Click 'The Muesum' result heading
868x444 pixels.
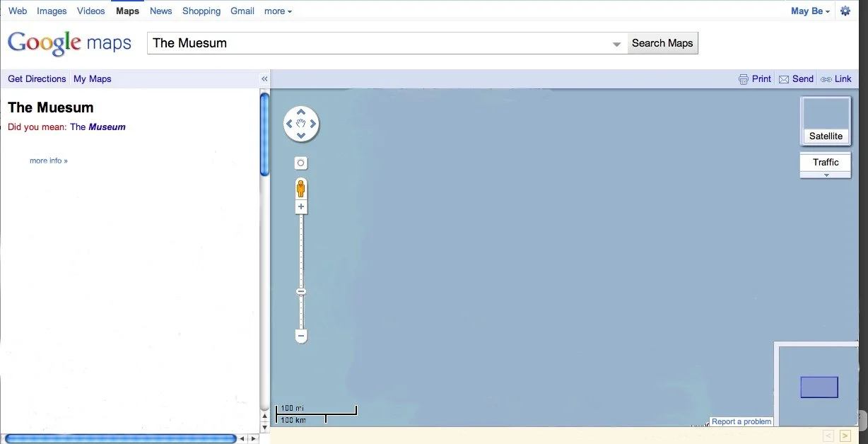51,107
